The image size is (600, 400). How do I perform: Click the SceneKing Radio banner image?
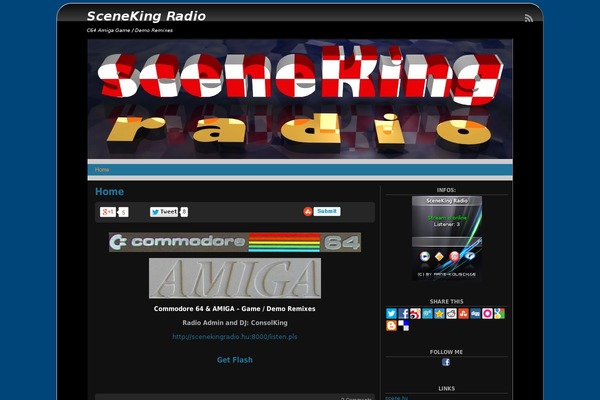(300, 99)
